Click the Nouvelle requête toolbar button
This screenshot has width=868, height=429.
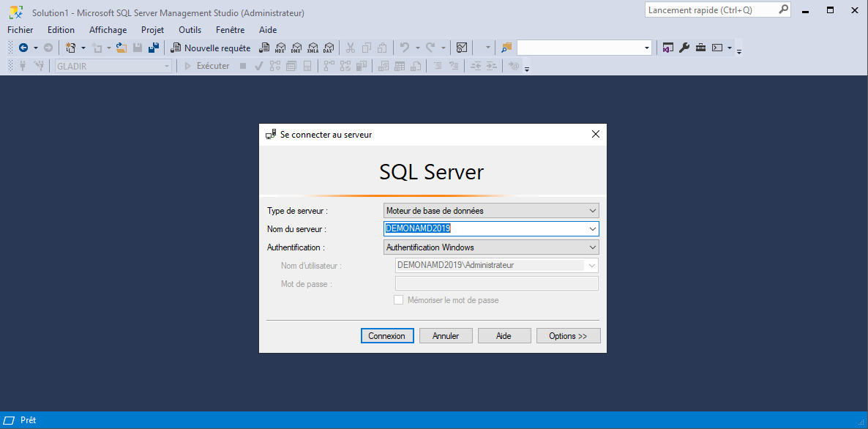pyautogui.click(x=211, y=48)
